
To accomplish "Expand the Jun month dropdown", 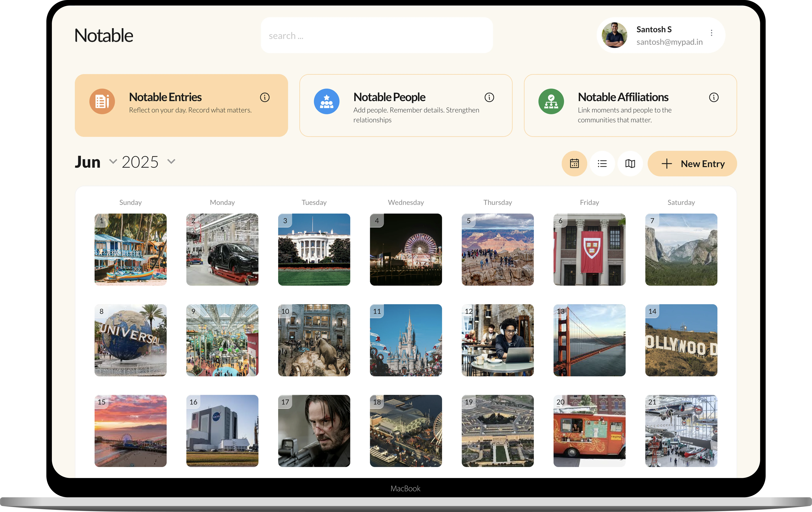I will (x=113, y=162).
